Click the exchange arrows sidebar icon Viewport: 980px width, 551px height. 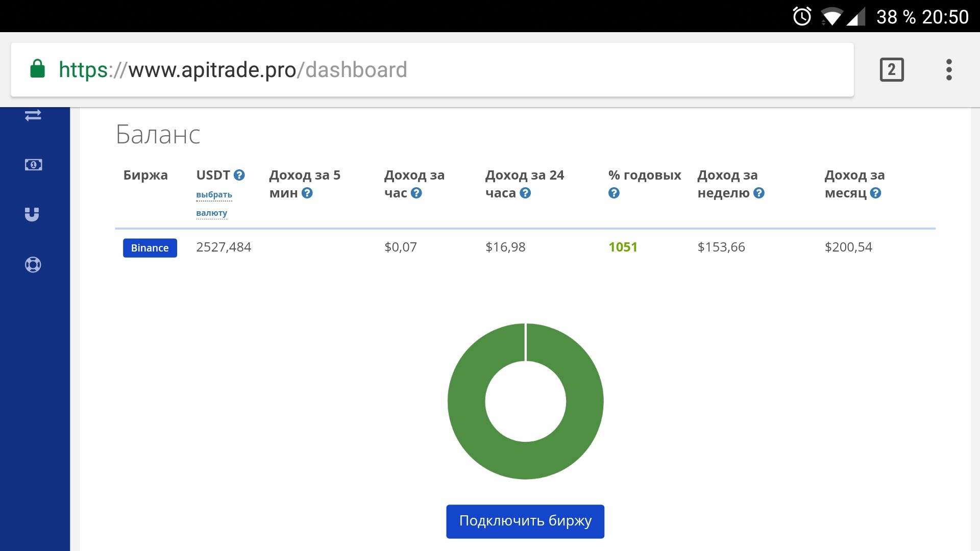33,115
